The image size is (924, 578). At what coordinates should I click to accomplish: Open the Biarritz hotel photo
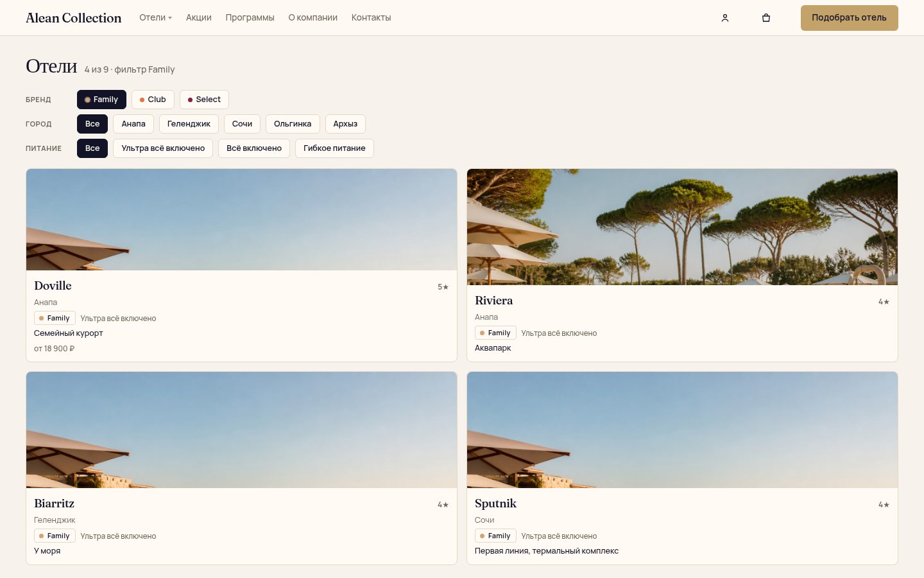pyautogui.click(x=241, y=430)
